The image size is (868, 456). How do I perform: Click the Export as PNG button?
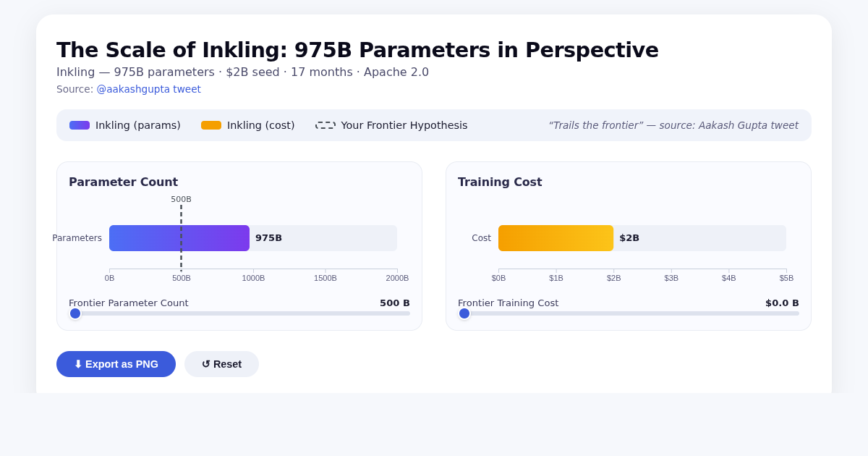coord(116,364)
